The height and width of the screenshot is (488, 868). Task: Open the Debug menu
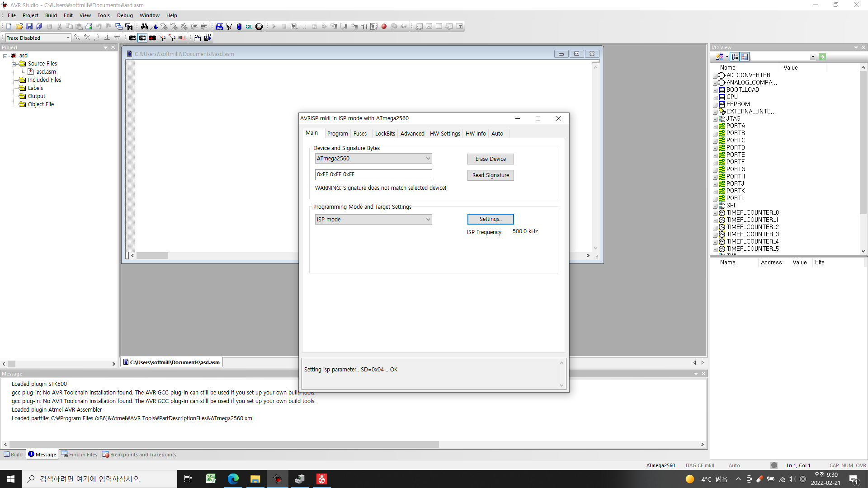(x=125, y=15)
